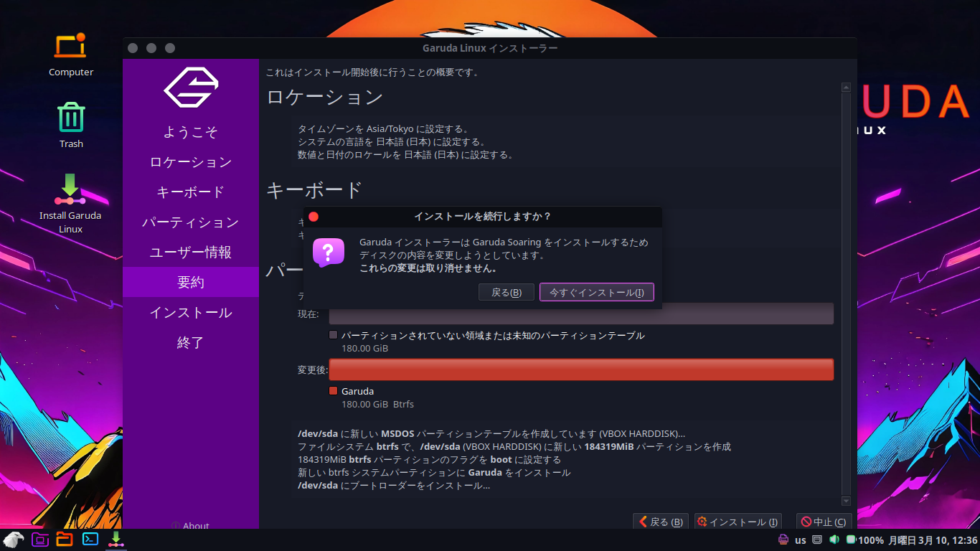Open the terminal from the taskbar
The image size is (980, 551).
(x=90, y=540)
